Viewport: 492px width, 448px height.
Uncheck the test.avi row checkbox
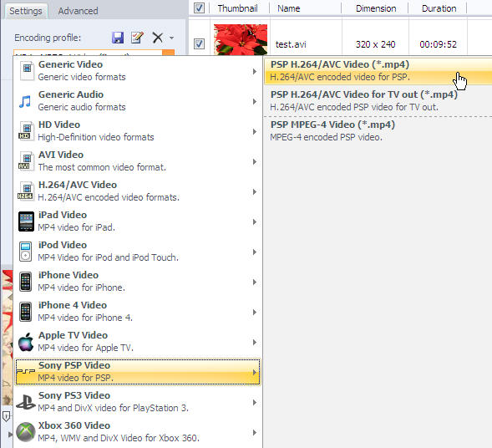(x=199, y=43)
